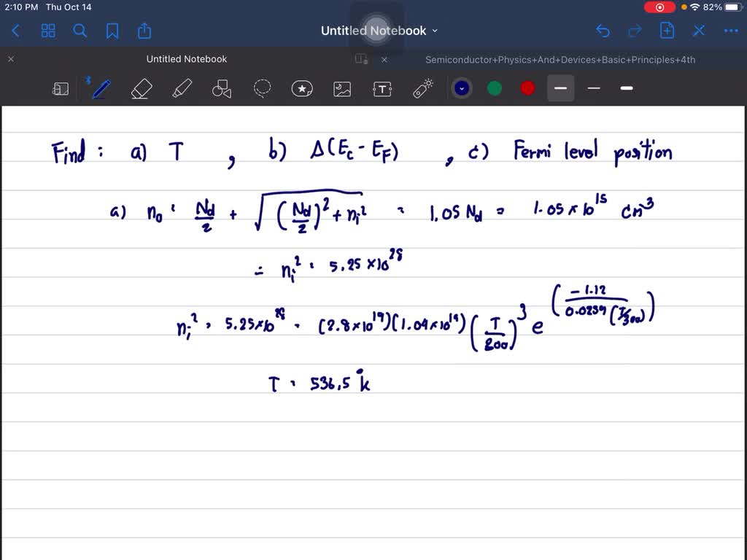The width and height of the screenshot is (747, 560).
Task: Activate the Lasso selection tool
Action: (262, 88)
